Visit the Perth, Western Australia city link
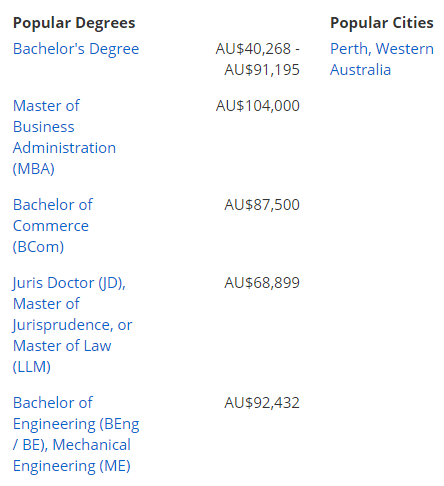 pyautogui.click(x=382, y=59)
